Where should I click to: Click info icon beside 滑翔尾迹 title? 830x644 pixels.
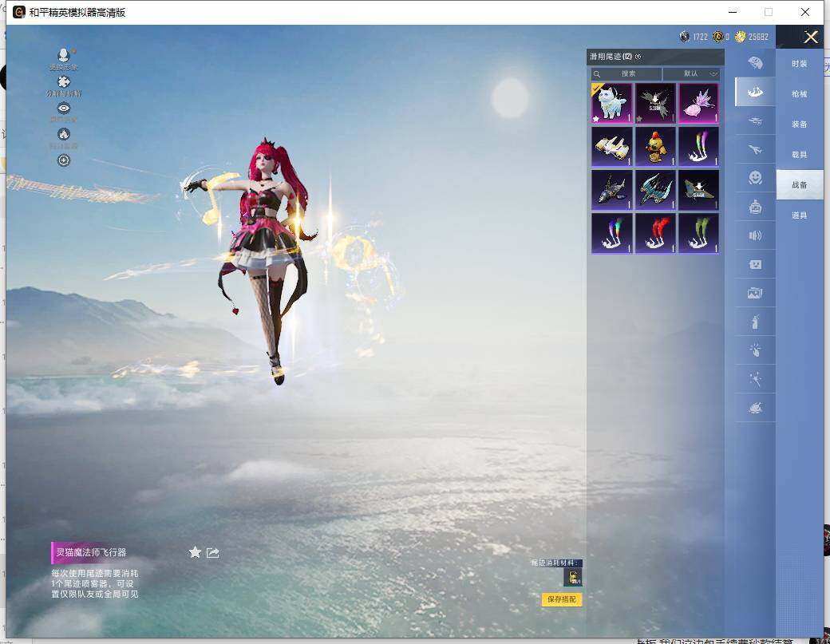click(x=638, y=57)
